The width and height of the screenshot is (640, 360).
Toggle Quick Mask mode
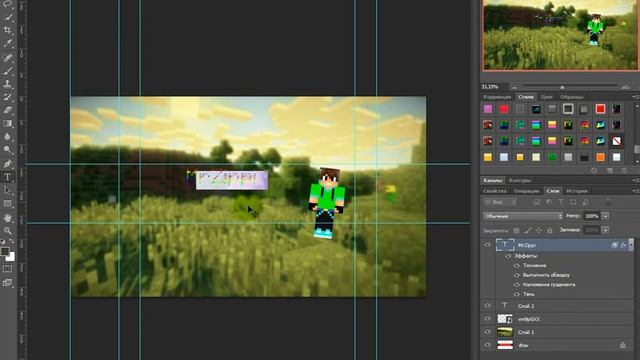[7, 269]
